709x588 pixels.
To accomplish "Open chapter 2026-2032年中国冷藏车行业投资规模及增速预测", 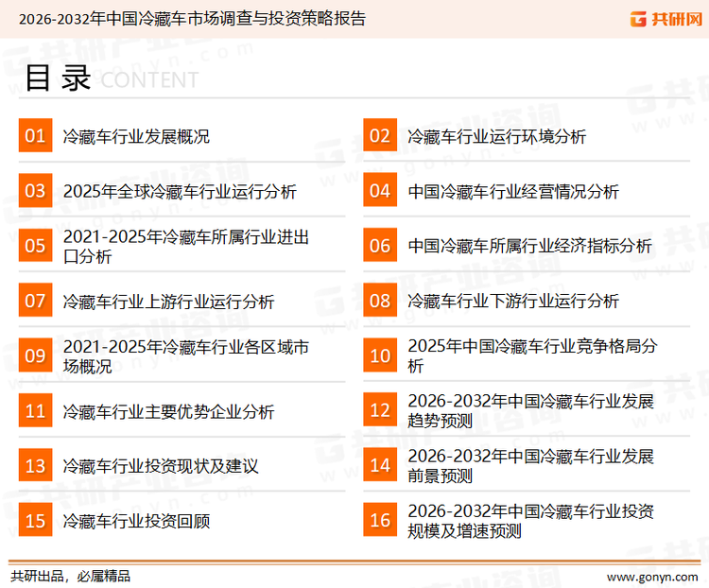I will click(531, 521).
